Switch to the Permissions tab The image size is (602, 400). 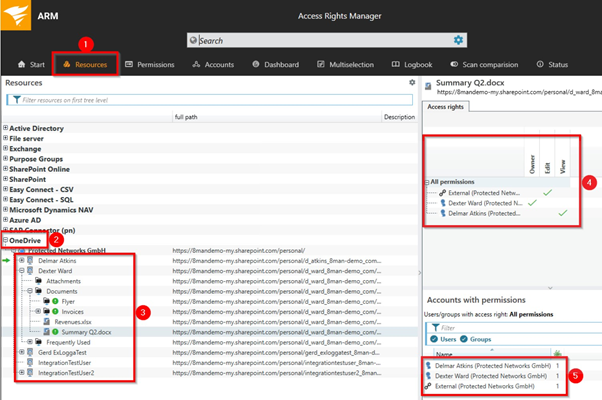click(150, 64)
